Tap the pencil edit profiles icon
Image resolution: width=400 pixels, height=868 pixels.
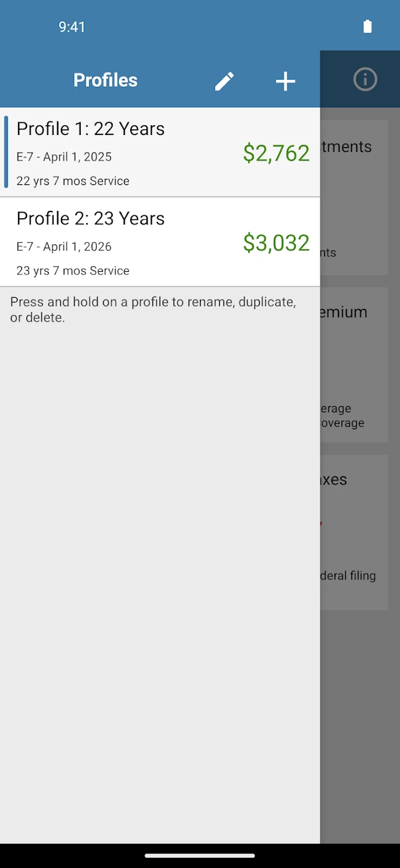tap(224, 81)
